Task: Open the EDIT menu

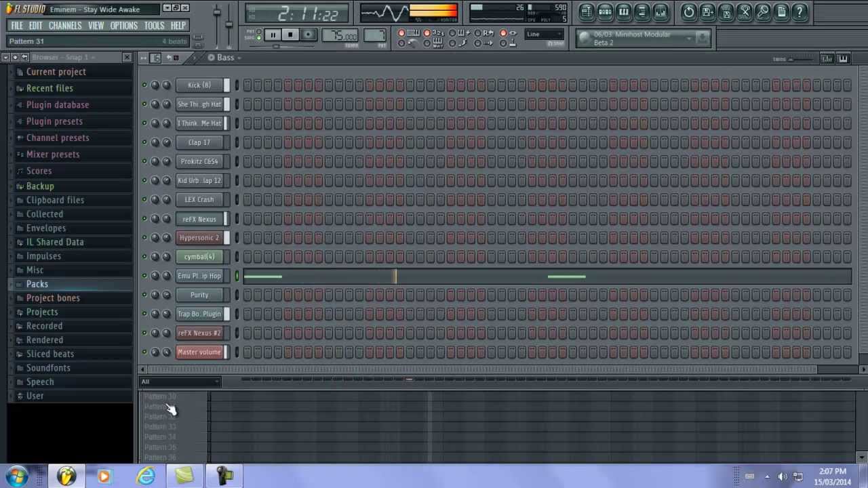Action: pyautogui.click(x=36, y=26)
